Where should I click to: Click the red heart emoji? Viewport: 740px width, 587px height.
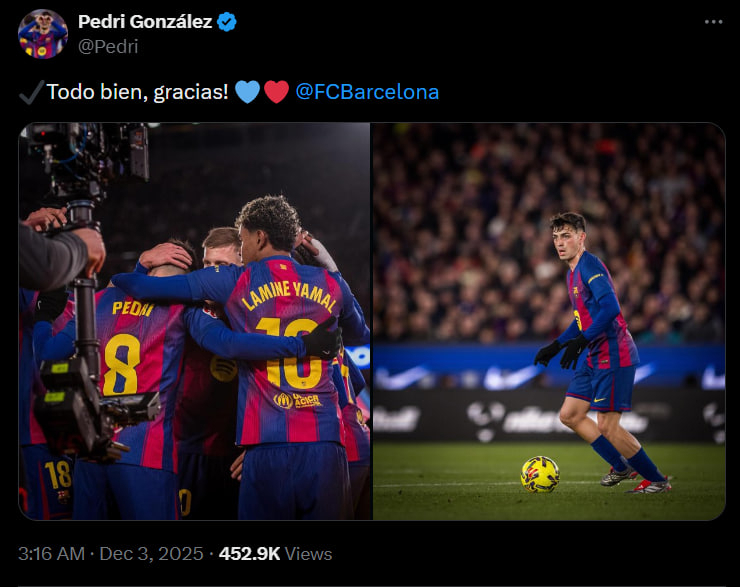(276, 92)
